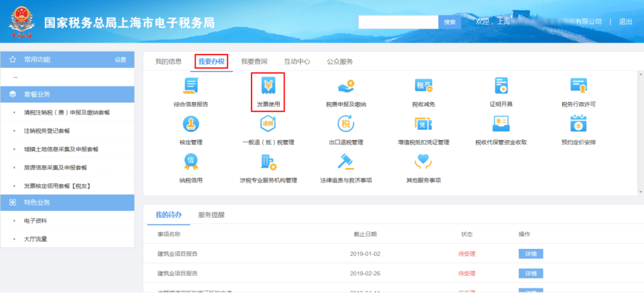This screenshot has height=293, width=644.
Task: Open the 纳税信用 badge icon
Action: pos(191,162)
